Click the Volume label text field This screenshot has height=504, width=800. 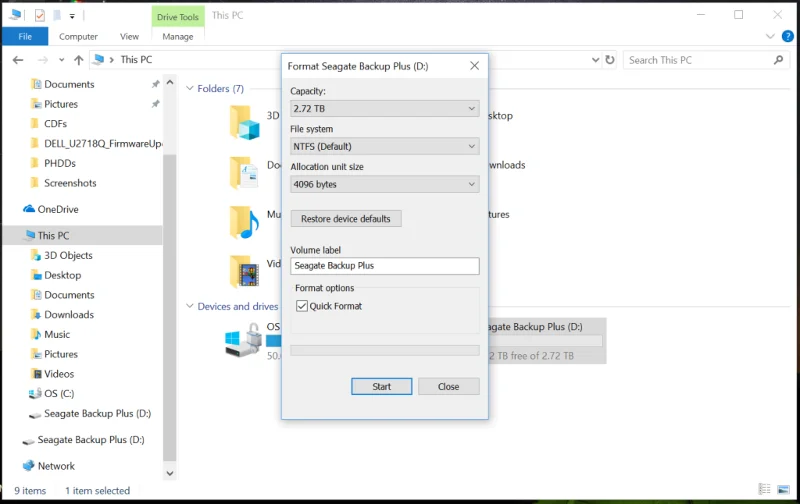pyautogui.click(x=385, y=266)
